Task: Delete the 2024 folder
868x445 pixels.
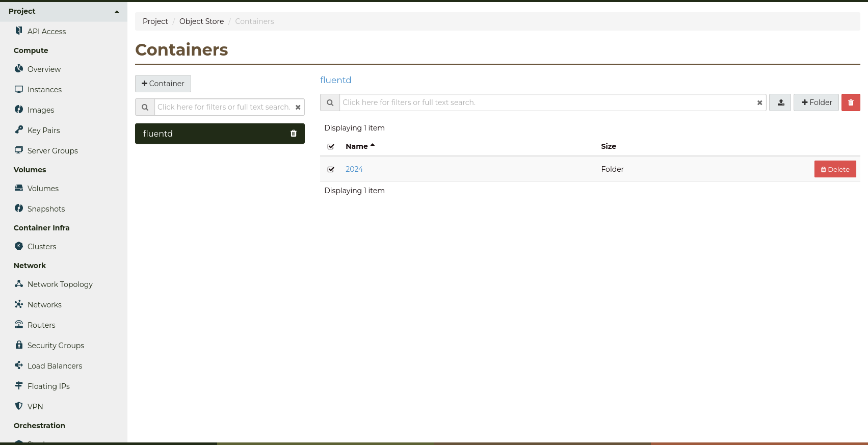Action: click(x=835, y=169)
